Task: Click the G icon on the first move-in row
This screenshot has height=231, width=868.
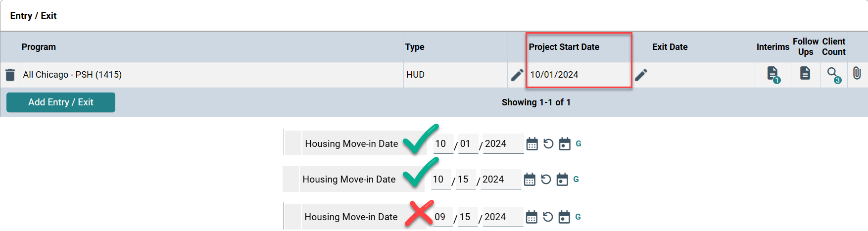Action: 579,144
